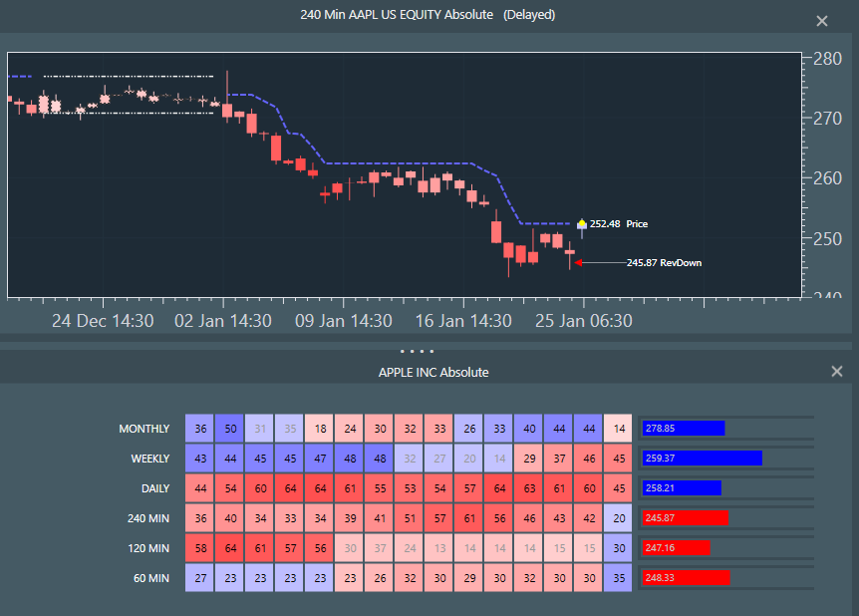
Task: Click the '02 Jan 14:30' time axis label
Action: [223, 321]
